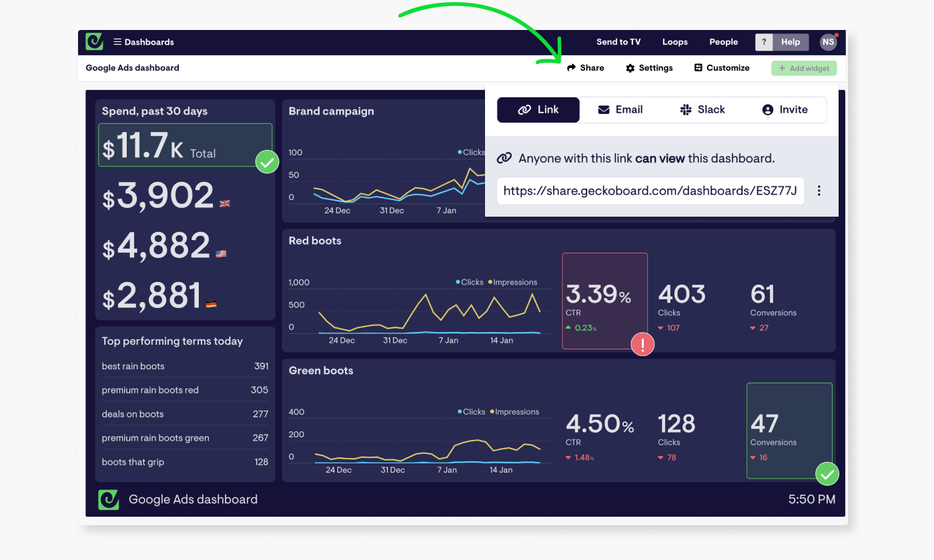Select the Link tab in the share panel
The height and width of the screenshot is (560, 934).
538,109
